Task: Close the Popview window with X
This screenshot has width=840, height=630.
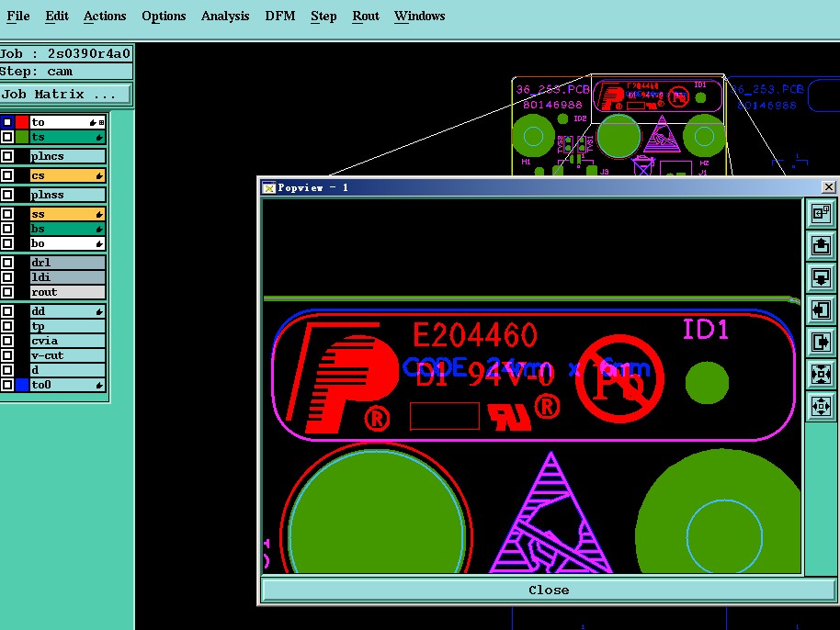Action: coord(828,186)
